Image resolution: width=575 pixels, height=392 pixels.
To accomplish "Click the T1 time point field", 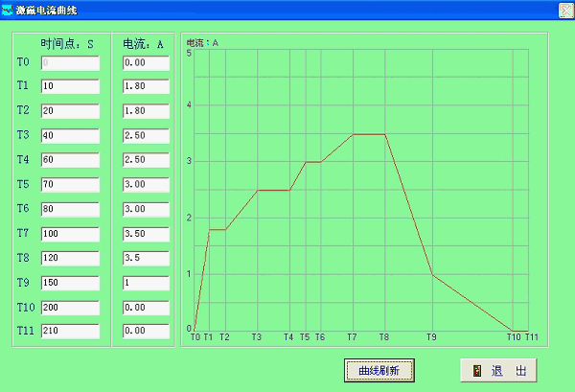I will (70, 87).
